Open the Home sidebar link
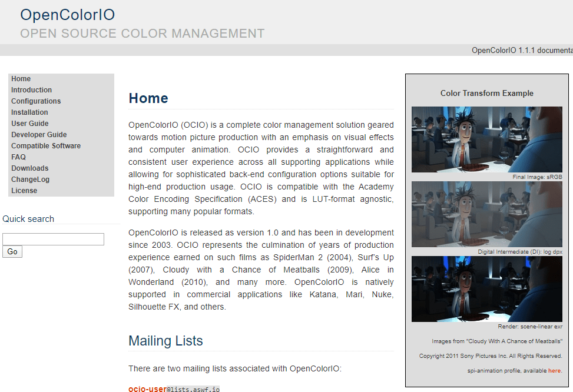 point(21,79)
